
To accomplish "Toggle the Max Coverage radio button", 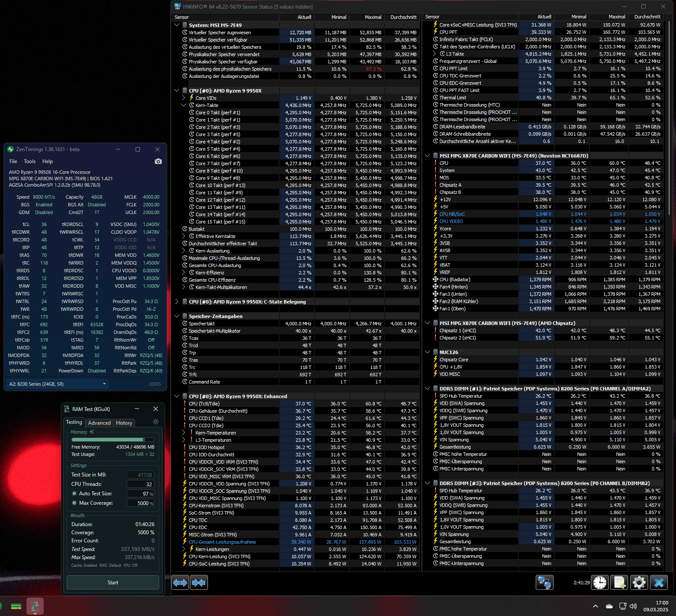I will [74, 503].
